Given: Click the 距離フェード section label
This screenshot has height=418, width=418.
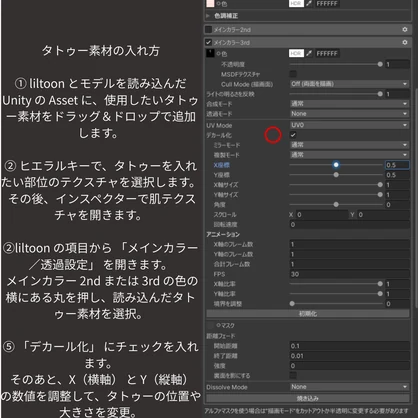Looking at the screenshot, I should (221, 336).
